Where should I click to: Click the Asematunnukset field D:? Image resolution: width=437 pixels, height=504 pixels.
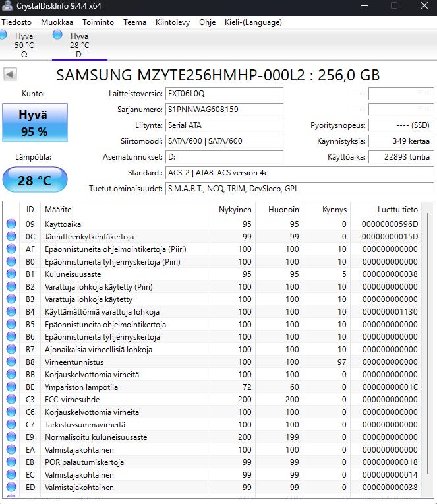pos(225,157)
